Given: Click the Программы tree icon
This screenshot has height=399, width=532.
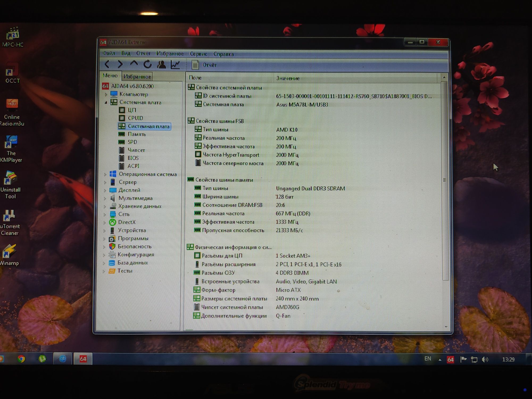Looking at the screenshot, I should point(112,239).
